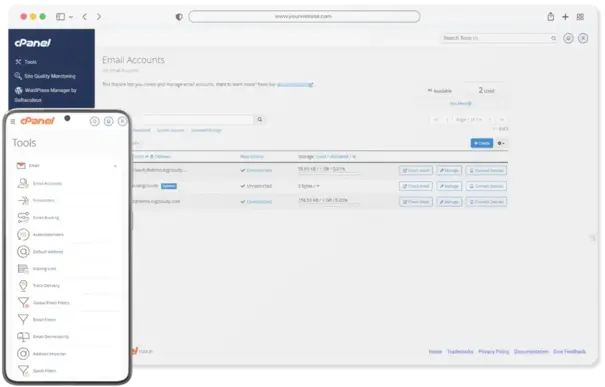
Task: Click rightmost circle icon in phone header
Action: [122, 122]
